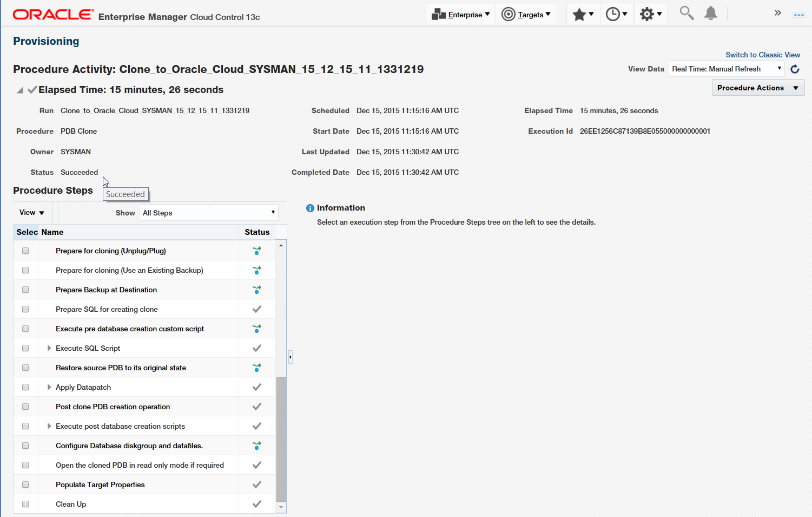Select Open the cloned PDB in read only mode step

point(140,465)
